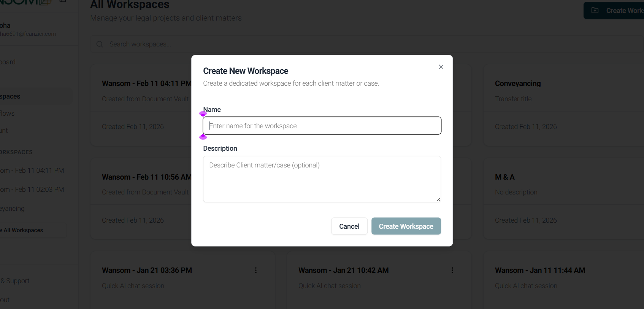This screenshot has height=309, width=644.
Task: Open the Conveyancing workspace card
Action: click(563, 105)
